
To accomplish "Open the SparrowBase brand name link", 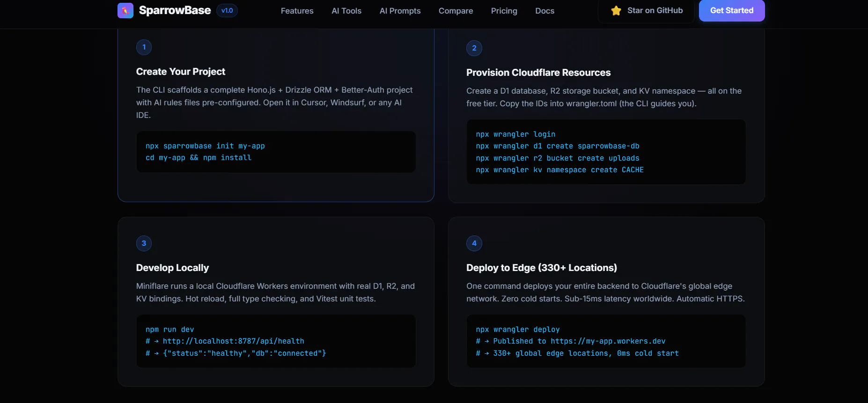I will pos(175,10).
